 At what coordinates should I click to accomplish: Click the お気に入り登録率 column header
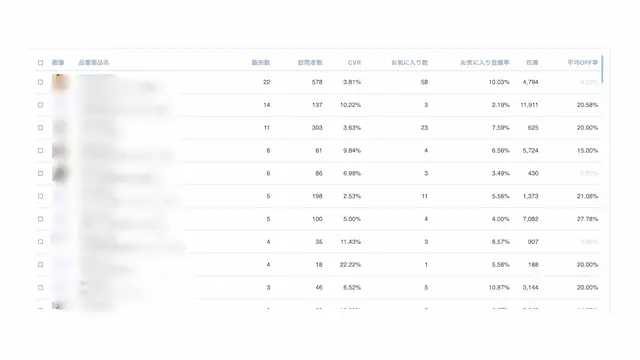coord(485,62)
